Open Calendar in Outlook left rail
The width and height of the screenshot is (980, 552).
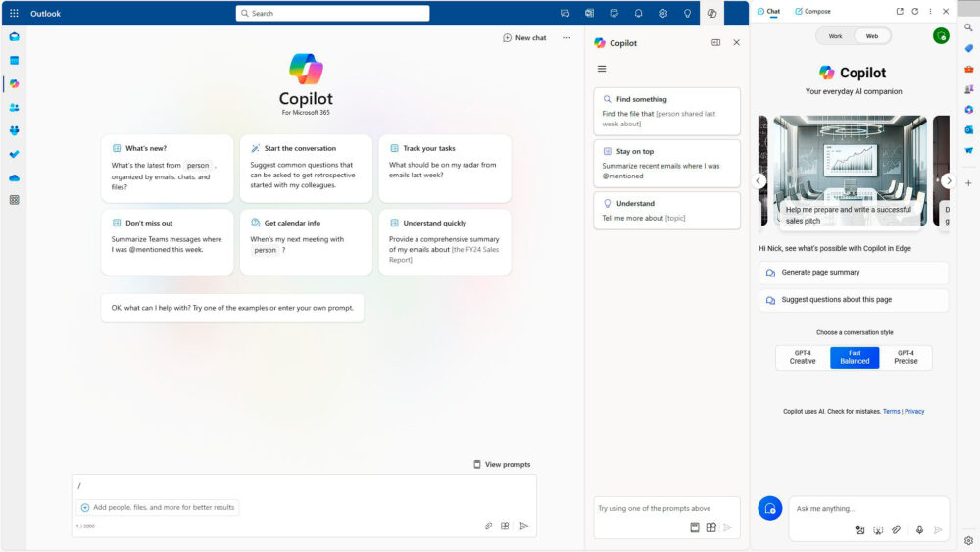15,61
